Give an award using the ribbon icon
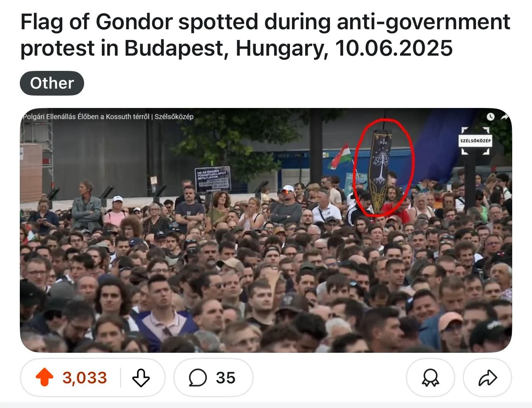The height and width of the screenshot is (408, 532). tap(430, 378)
